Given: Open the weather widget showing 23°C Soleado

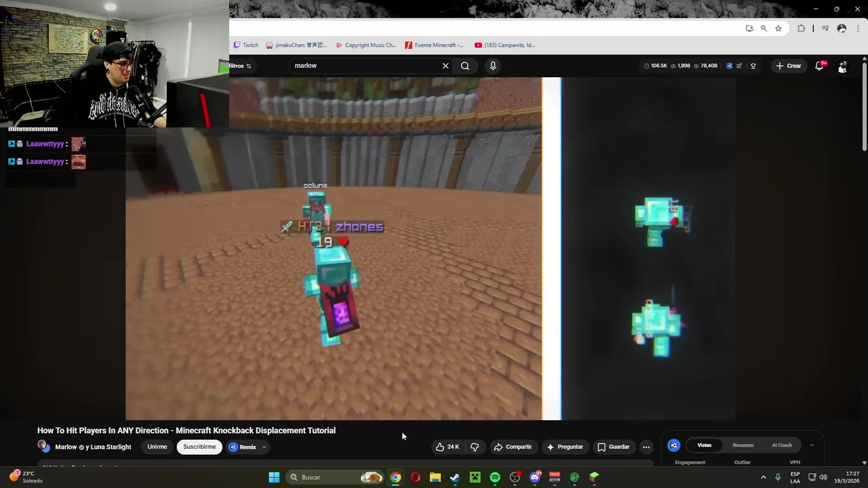Looking at the screenshot, I should (26, 477).
